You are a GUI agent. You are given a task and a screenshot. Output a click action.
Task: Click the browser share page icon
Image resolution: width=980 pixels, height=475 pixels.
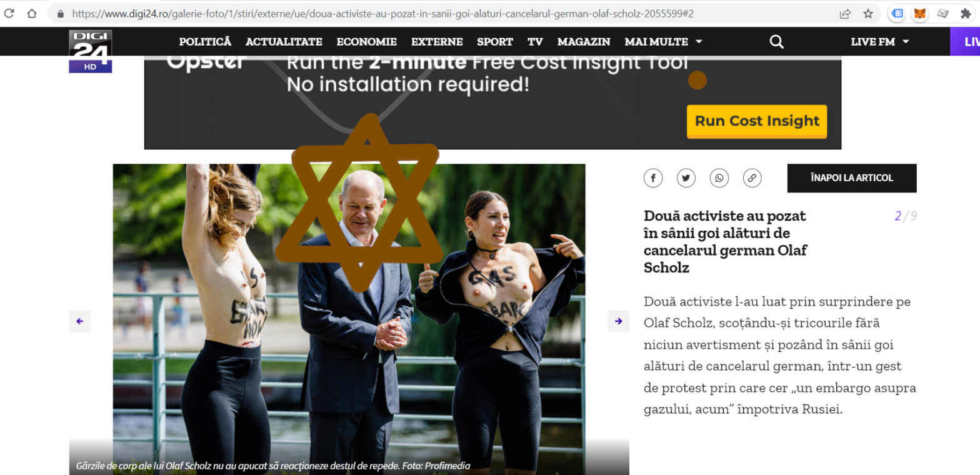(x=845, y=13)
